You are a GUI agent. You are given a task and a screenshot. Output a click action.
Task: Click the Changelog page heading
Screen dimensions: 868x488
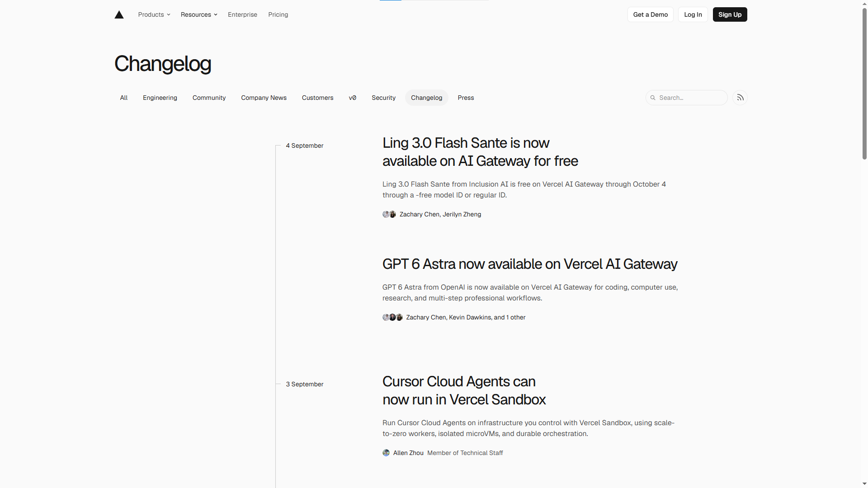coord(163,64)
